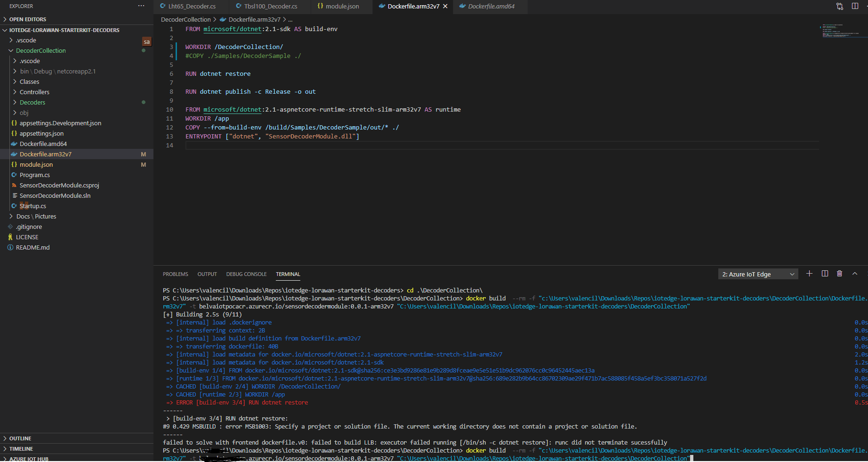Screen dimensions: 868x462
Task: Expand the TIMELINE section
Action: point(77,449)
